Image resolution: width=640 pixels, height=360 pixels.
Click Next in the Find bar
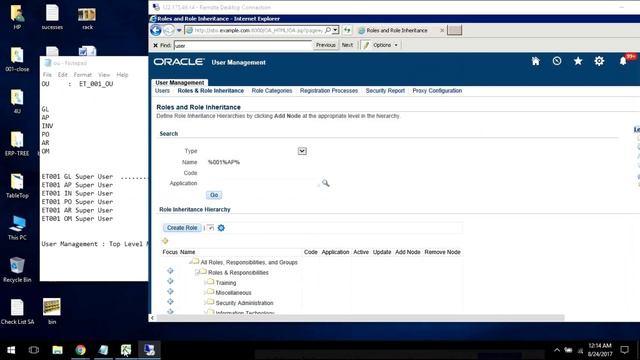(x=347, y=45)
